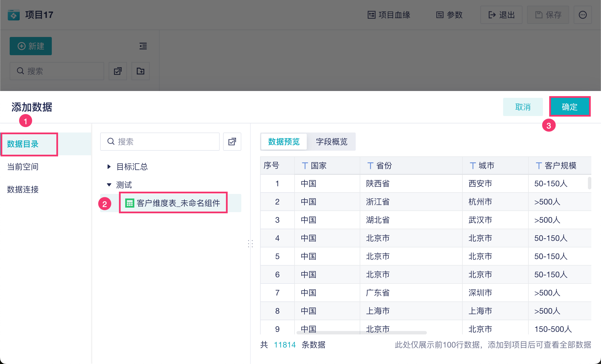Click the collapse sidebar list icon
601x364 pixels.
pos(143,46)
